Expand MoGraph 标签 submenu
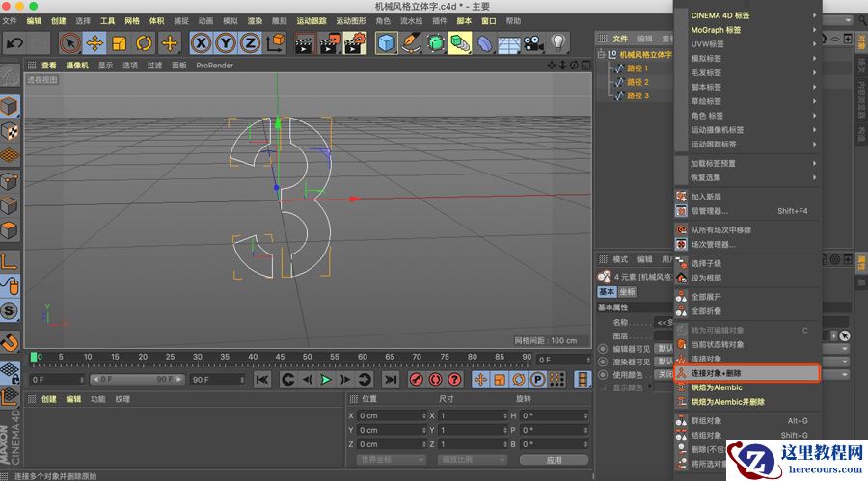 pos(746,30)
